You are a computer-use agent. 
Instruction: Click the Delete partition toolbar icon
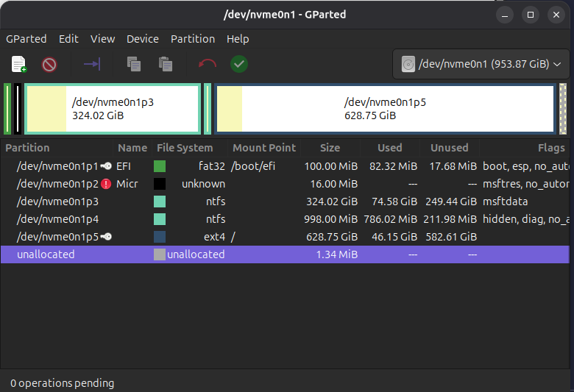[x=49, y=65]
